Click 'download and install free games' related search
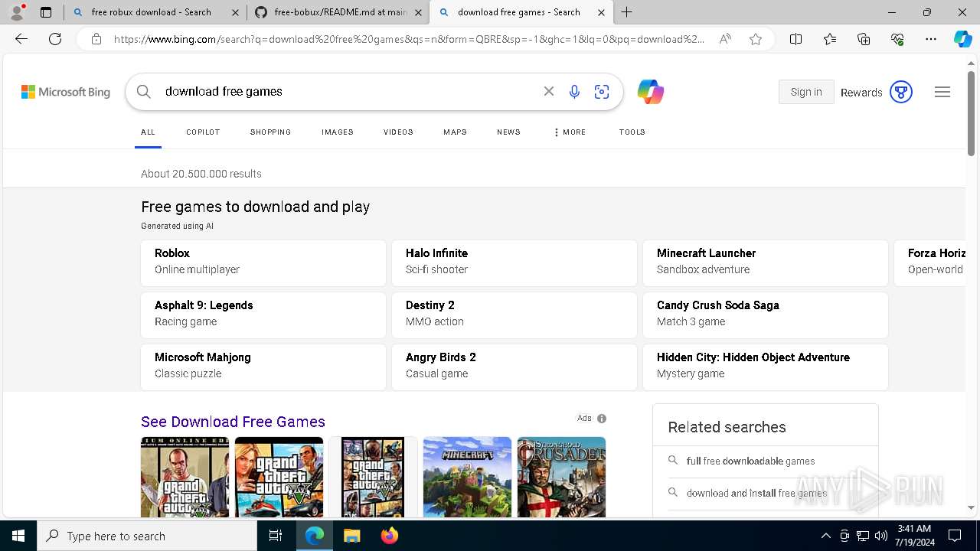This screenshot has height=551, width=980. [x=756, y=493]
